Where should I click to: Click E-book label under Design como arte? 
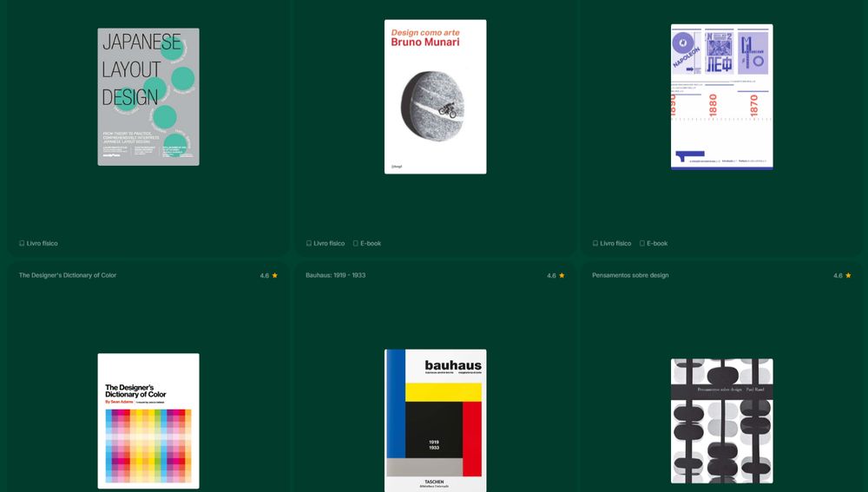(x=371, y=243)
